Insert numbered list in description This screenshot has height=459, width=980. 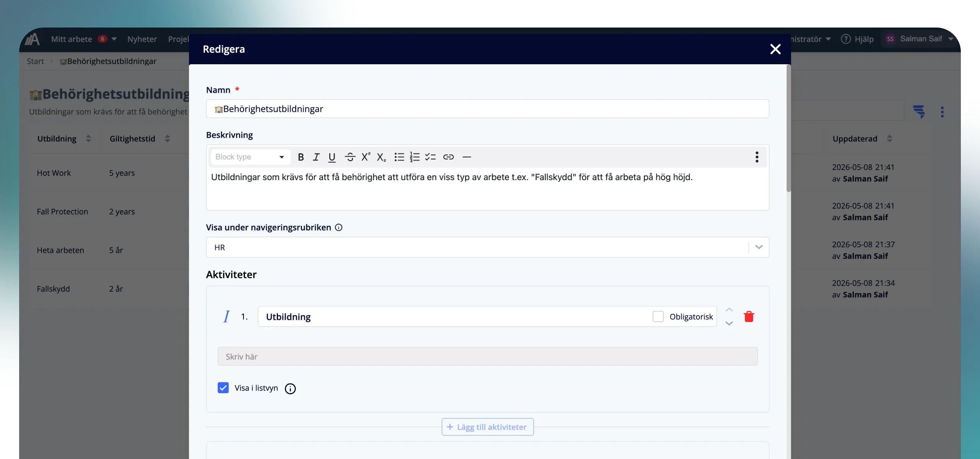(x=415, y=157)
